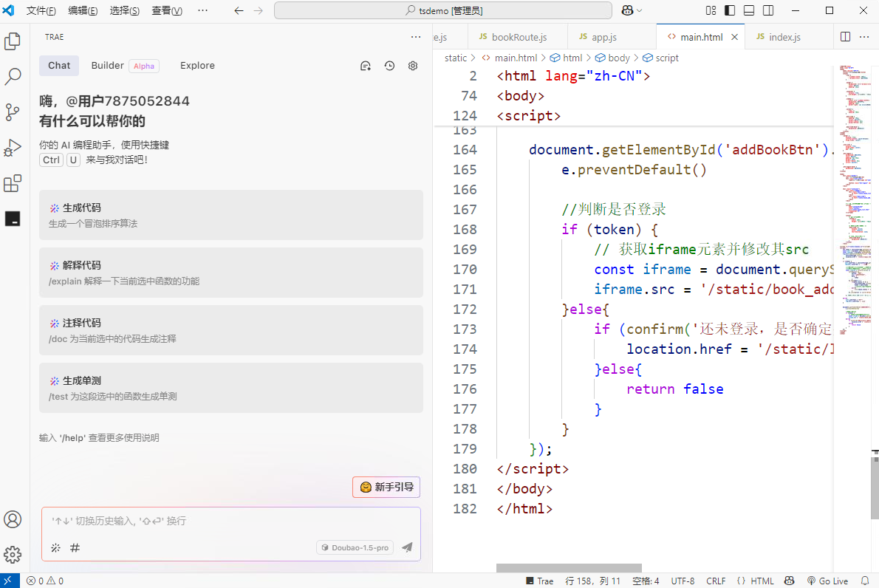This screenshot has height=588, width=879.
Task: Open the 选择(S) menu
Action: 124,10
